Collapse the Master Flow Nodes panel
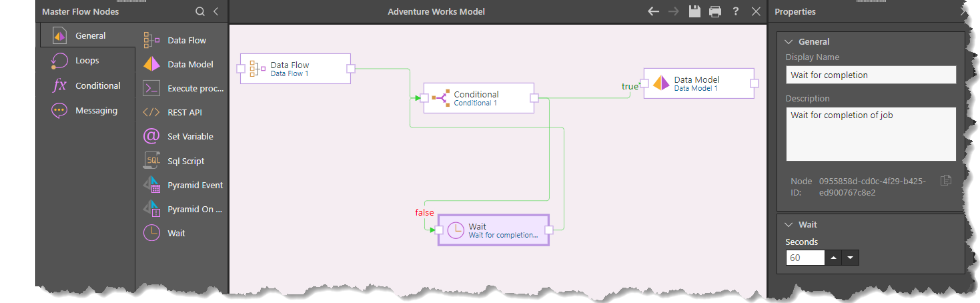Viewport: 980px width, 303px height. click(216, 11)
